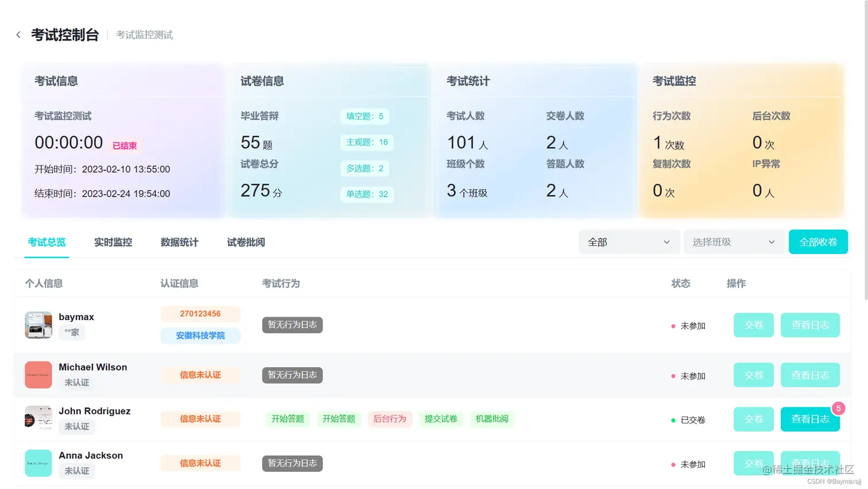Open the 试卷批阅 tab
Image resolution: width=868 pixels, height=489 pixels.
(247, 242)
